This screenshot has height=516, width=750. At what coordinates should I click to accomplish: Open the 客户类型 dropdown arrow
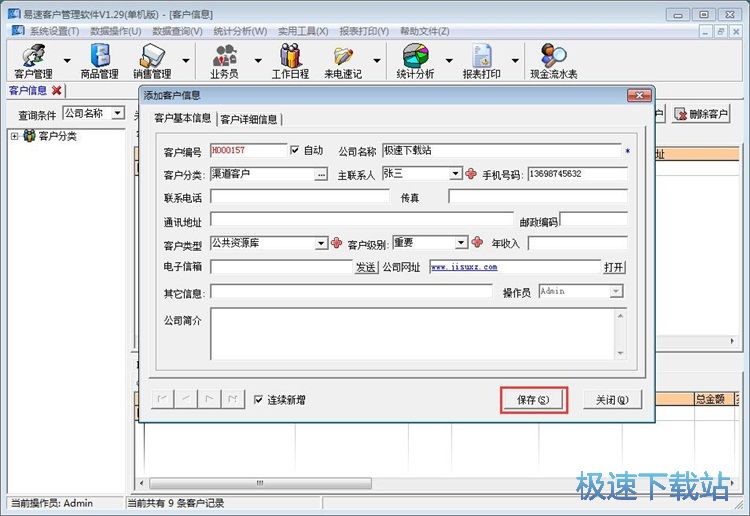click(321, 243)
